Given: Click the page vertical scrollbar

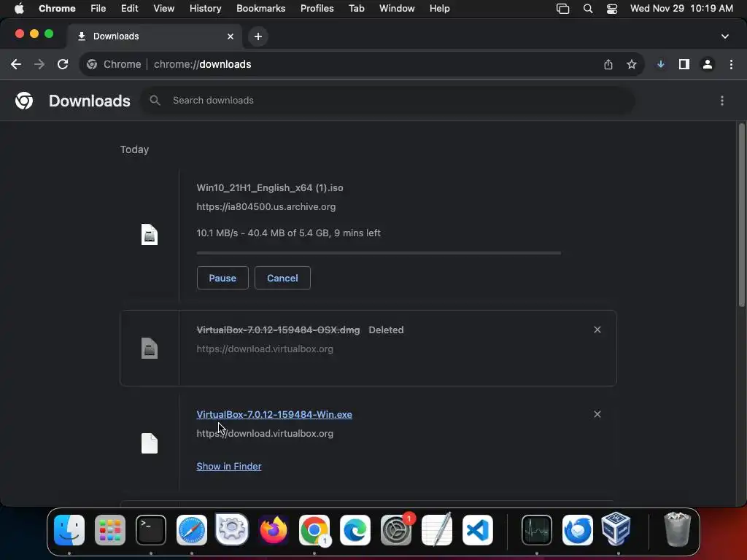Looking at the screenshot, I should point(741,215).
